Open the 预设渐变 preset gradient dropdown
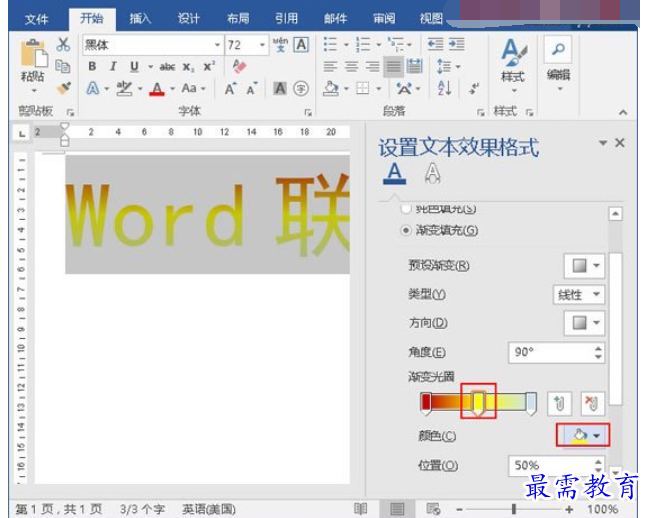The width and height of the screenshot is (647, 518). pyautogui.click(x=584, y=265)
